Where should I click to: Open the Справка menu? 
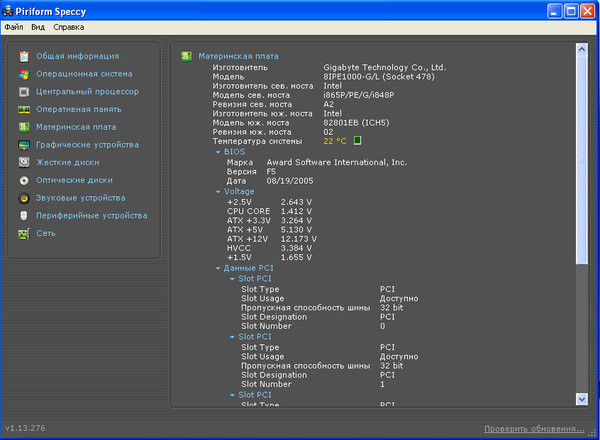(x=68, y=27)
